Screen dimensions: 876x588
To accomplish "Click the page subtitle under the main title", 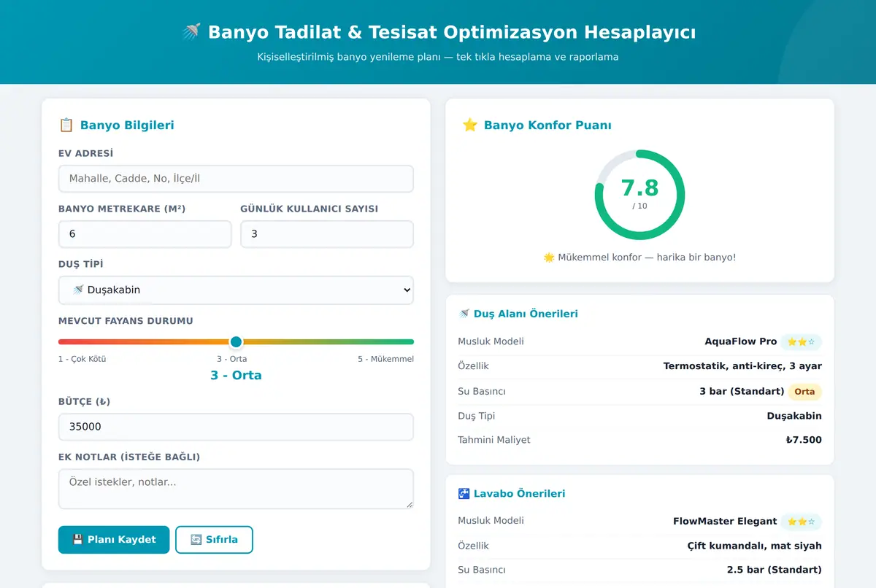I will 438,57.
